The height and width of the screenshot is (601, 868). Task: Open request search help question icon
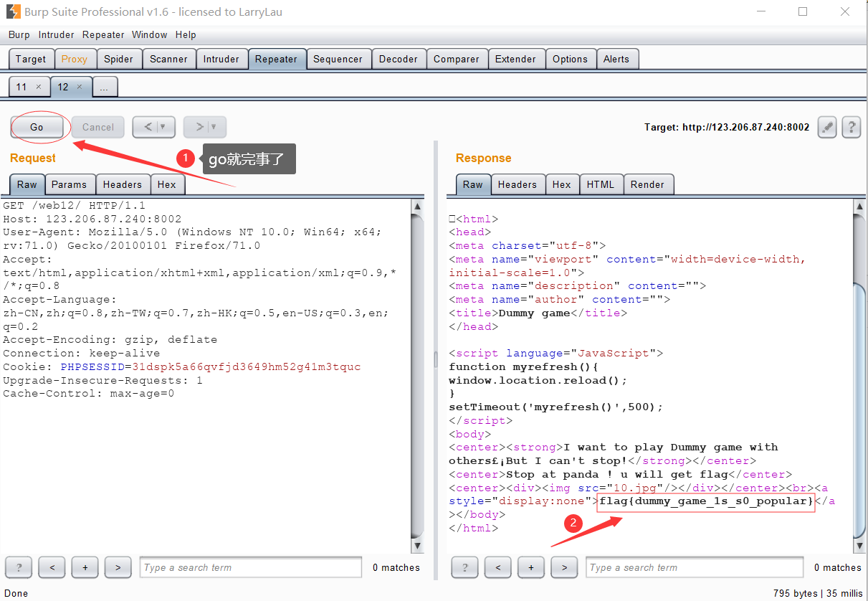point(19,567)
